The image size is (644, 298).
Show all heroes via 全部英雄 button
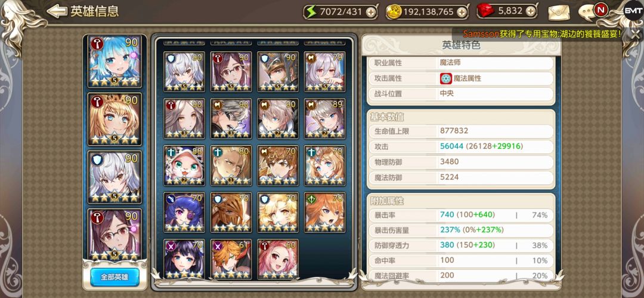[x=114, y=277]
